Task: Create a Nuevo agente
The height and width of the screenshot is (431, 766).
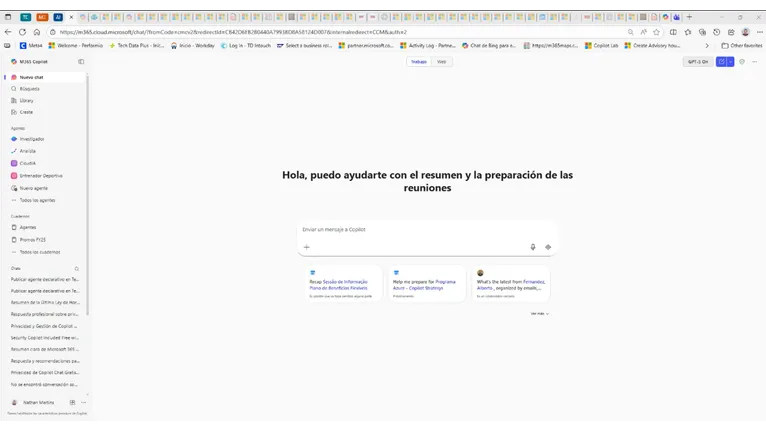Action: [33, 188]
